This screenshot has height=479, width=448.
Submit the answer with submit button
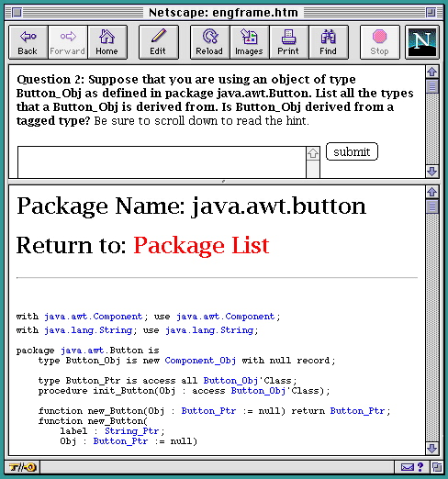point(352,151)
